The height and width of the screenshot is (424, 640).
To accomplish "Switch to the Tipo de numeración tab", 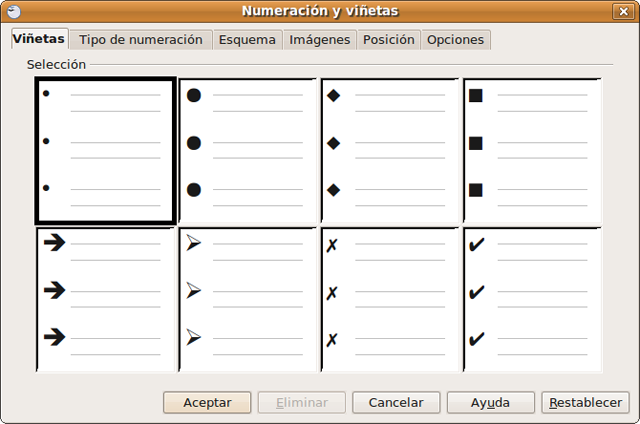I will point(141,40).
